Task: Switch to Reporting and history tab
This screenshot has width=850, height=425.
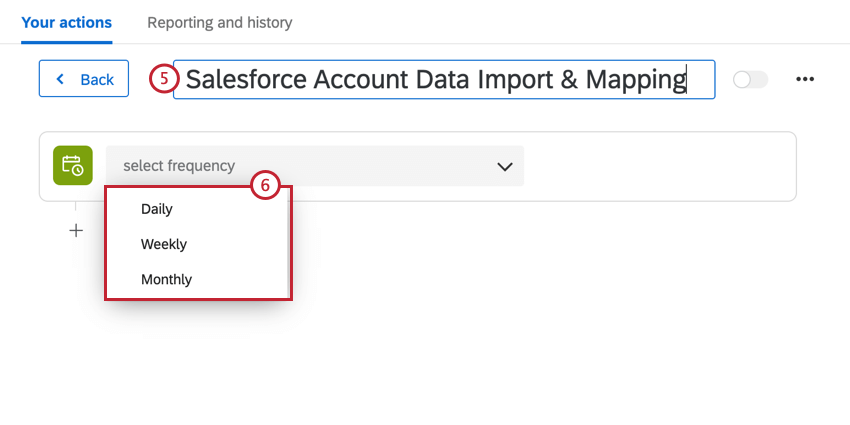Action: click(220, 23)
